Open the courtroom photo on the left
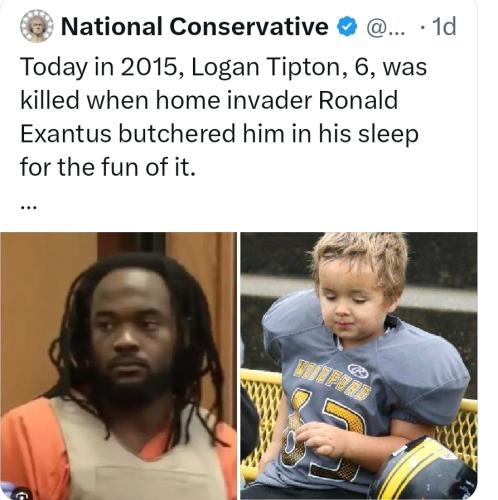The image size is (498, 500). coord(118,366)
